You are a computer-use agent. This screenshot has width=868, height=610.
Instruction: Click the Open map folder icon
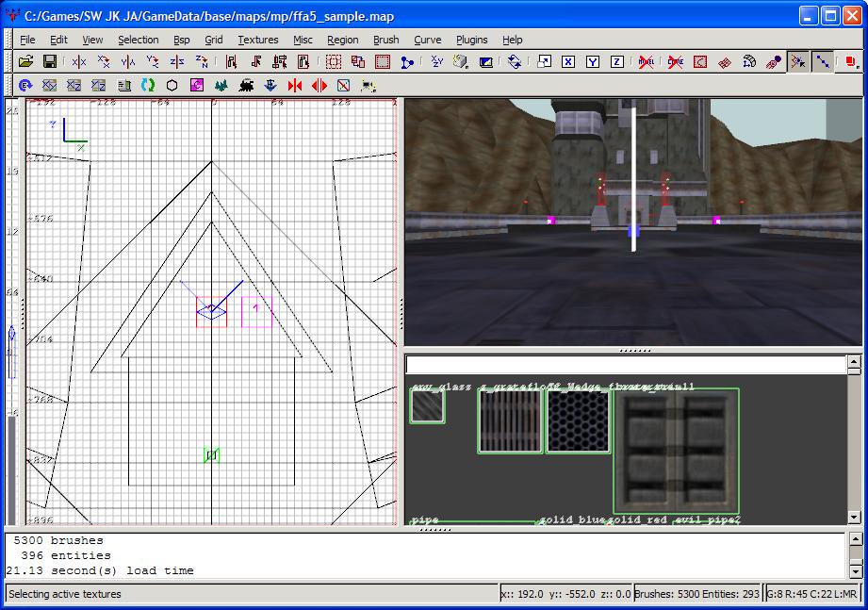25,61
